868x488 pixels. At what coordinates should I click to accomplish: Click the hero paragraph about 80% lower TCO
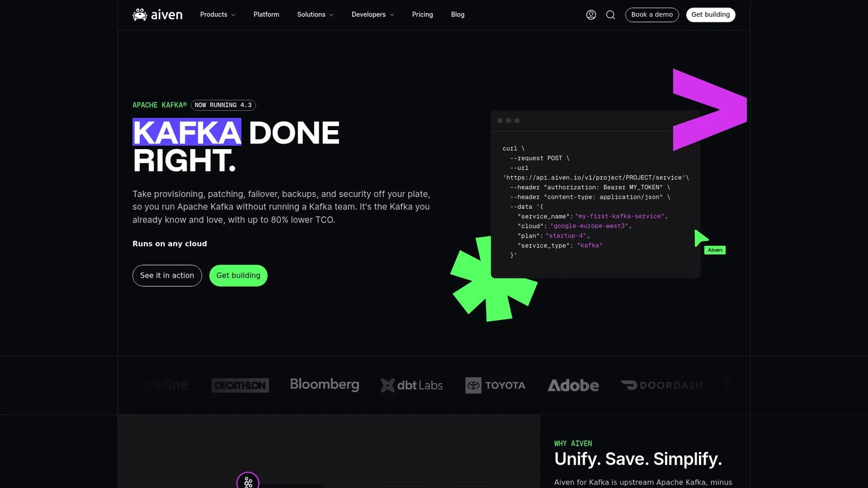coord(281,207)
